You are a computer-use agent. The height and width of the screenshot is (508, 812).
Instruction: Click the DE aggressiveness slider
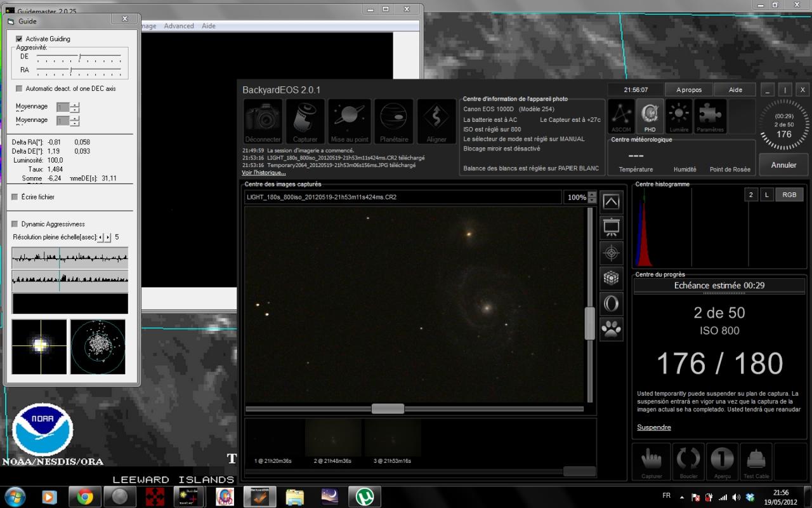pyautogui.click(x=79, y=57)
